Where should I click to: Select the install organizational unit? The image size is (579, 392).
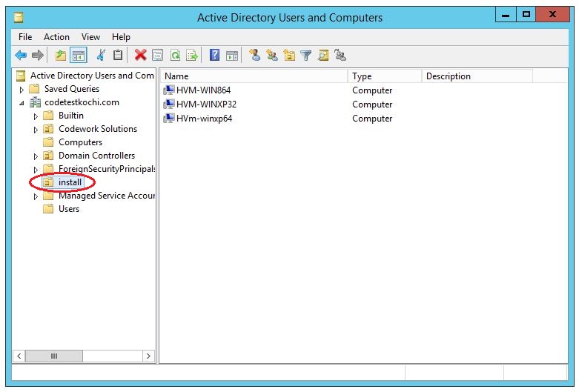tap(70, 182)
